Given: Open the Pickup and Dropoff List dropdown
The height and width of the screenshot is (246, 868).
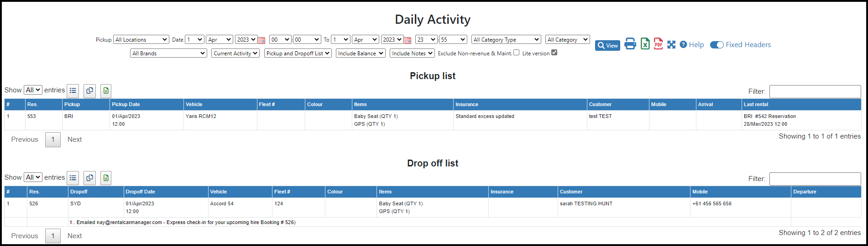Looking at the screenshot, I should click(x=298, y=53).
